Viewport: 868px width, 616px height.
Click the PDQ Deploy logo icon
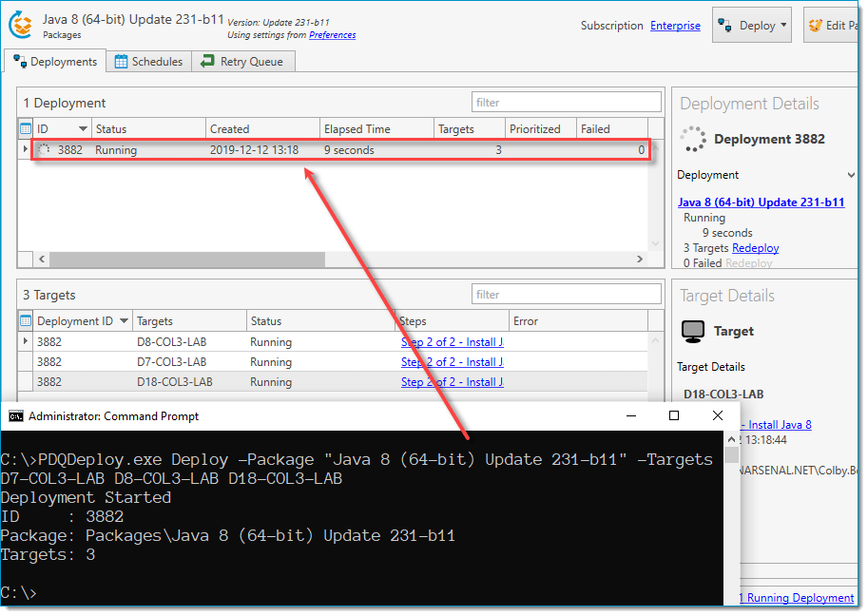(x=21, y=25)
